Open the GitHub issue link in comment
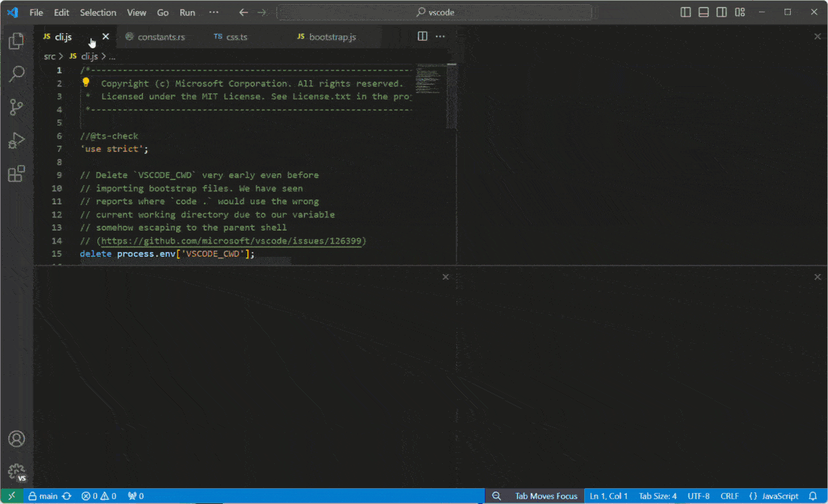This screenshot has height=504, width=828. tap(231, 241)
